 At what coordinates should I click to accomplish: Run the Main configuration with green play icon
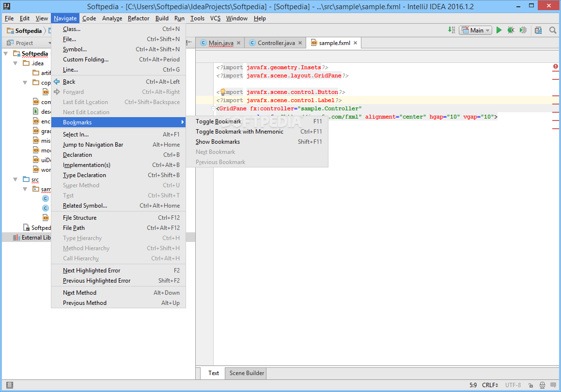point(499,30)
